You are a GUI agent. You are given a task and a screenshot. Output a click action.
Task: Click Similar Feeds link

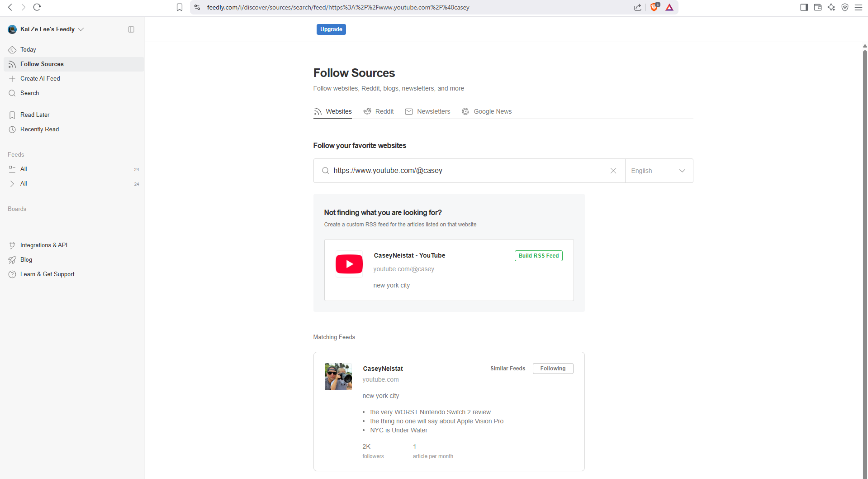pyautogui.click(x=508, y=369)
